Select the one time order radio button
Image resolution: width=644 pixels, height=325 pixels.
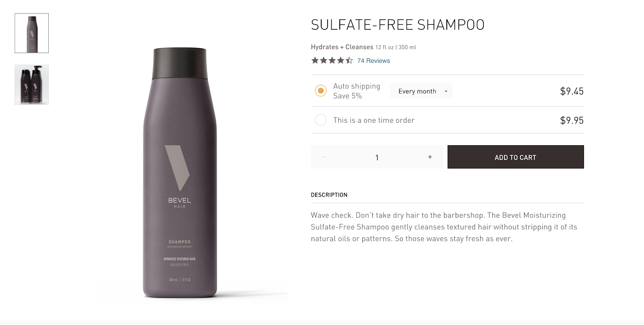click(x=321, y=120)
